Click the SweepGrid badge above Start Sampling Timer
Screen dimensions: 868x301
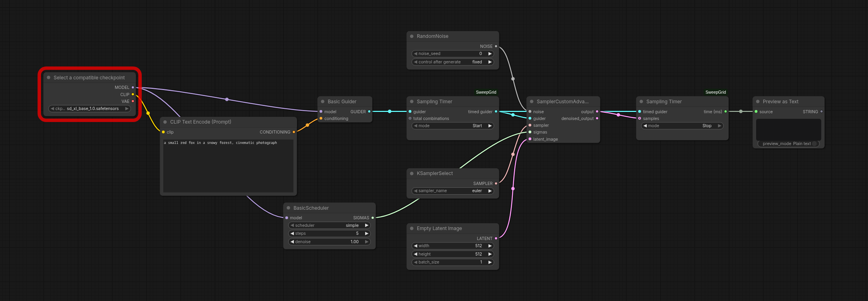pos(486,92)
